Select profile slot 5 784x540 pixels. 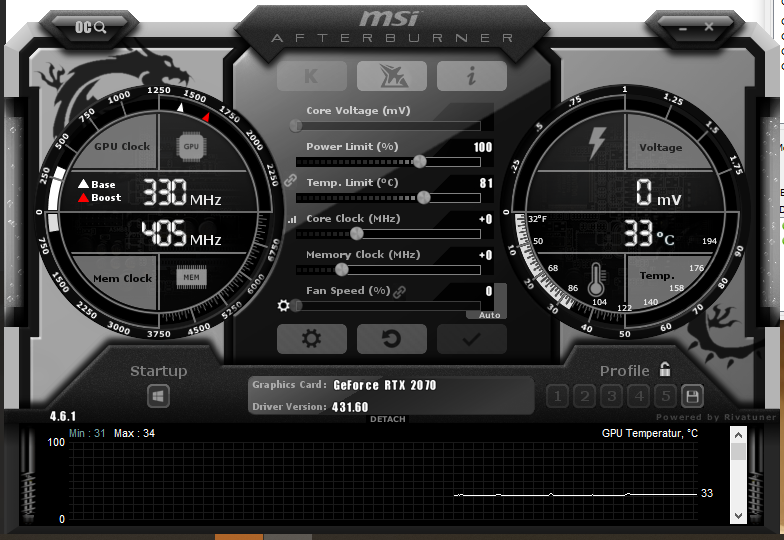(x=666, y=396)
